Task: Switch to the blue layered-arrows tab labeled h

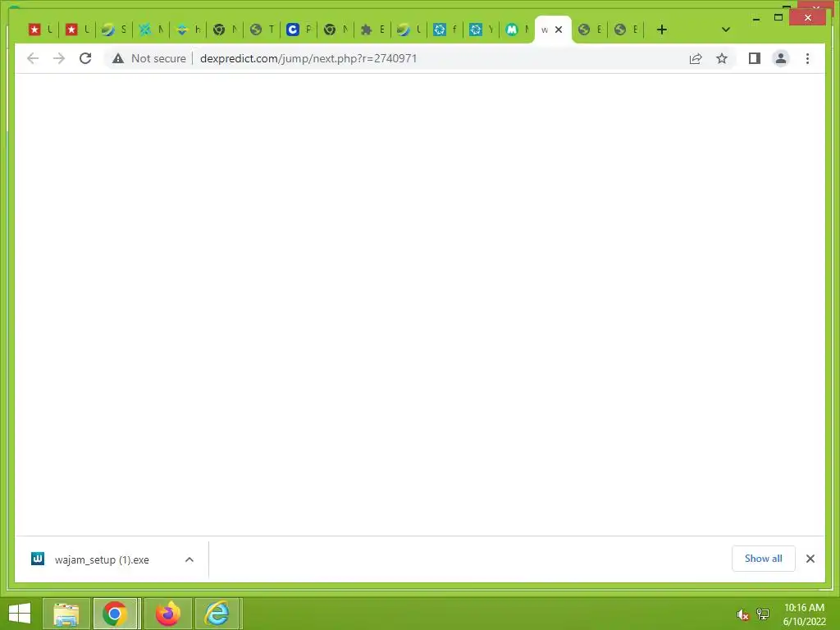Action: click(x=188, y=30)
